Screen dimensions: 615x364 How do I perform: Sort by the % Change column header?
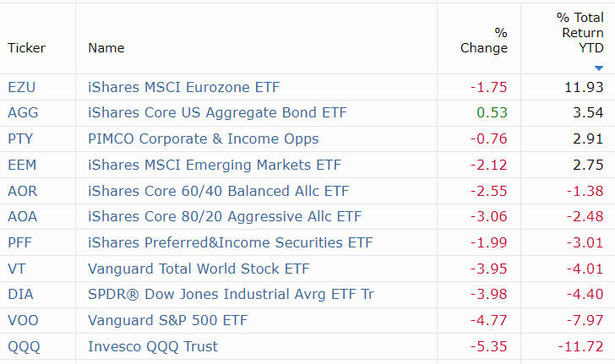tap(484, 40)
